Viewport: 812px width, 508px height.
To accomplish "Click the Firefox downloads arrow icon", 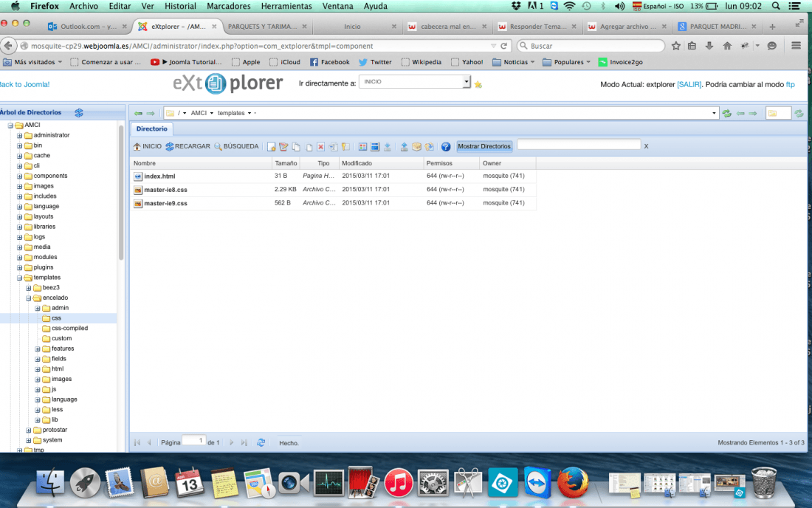I will 709,46.
